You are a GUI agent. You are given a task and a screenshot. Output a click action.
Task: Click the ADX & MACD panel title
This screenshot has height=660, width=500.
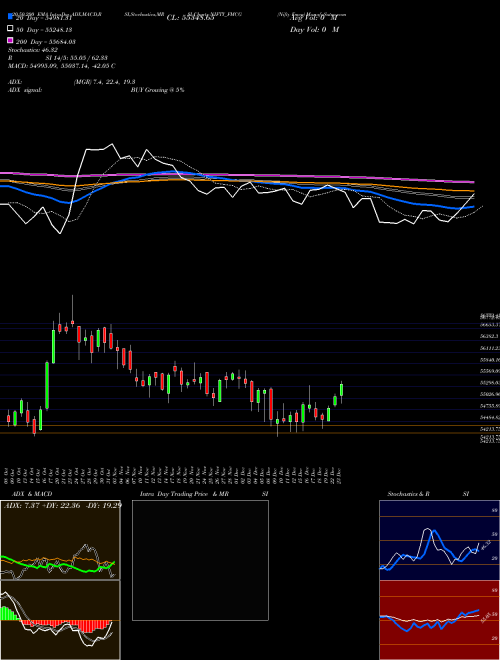coord(32,494)
